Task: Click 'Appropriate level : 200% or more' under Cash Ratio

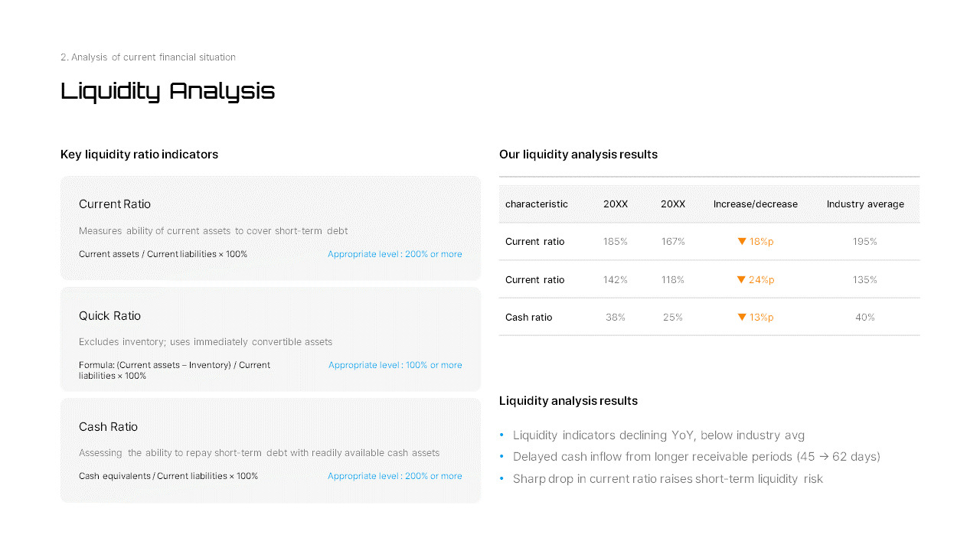Action: point(395,476)
